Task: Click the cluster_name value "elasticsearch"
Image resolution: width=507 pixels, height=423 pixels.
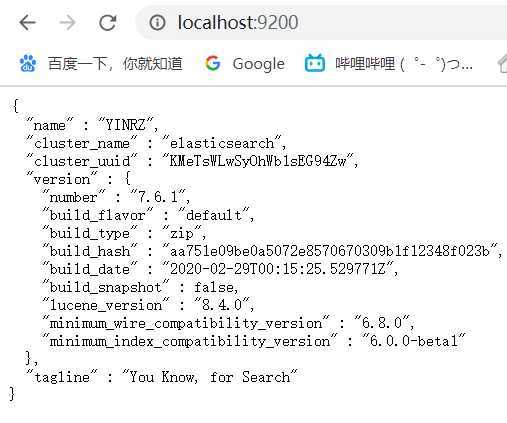Action: click(x=222, y=143)
